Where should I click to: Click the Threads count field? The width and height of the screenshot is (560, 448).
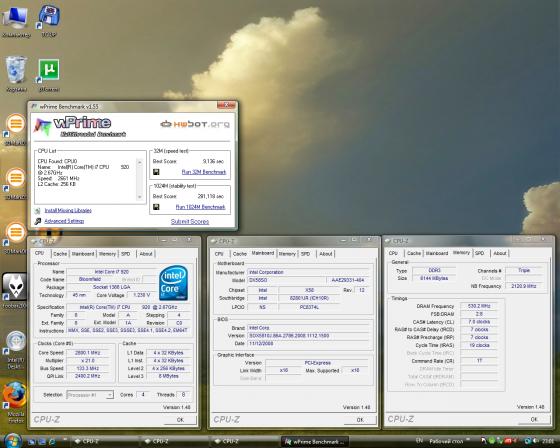[183, 395]
